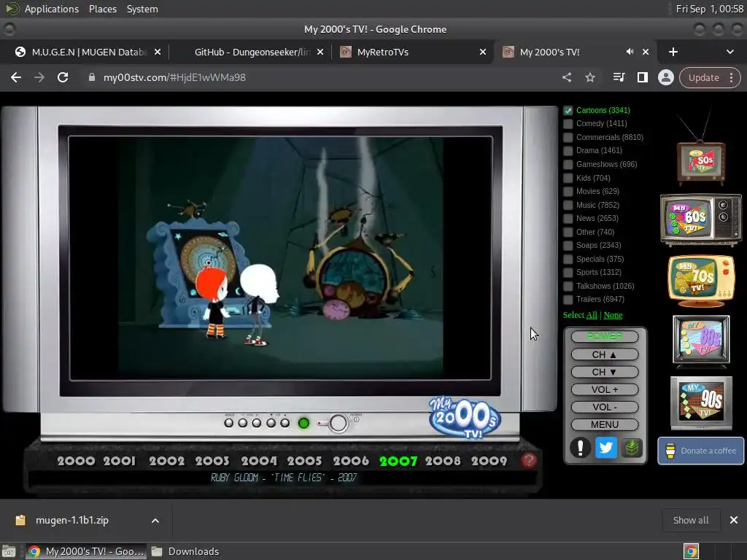This screenshot has width=747, height=560.
Task: Expand options arrow for mugen-1.1b1.zip download
Action: coord(155,521)
